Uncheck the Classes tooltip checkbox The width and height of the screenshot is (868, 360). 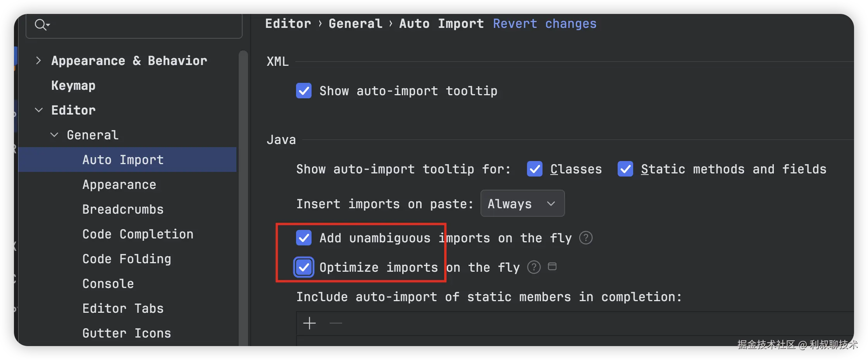tap(535, 169)
